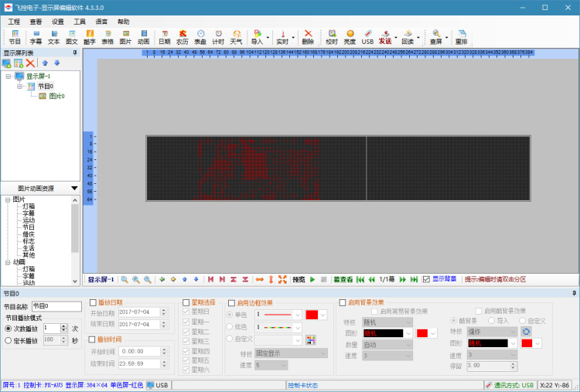Viewport: 580px width, 392px height.
Task: Open the 工程 menu
Action: point(14,22)
